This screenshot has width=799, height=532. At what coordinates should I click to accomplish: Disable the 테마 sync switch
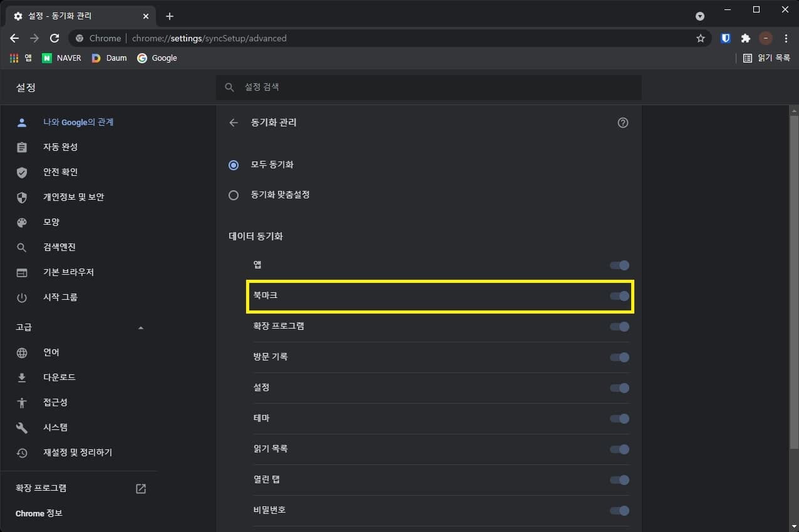619,419
